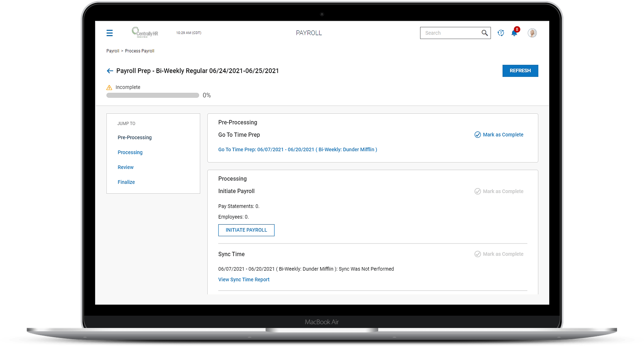Open notifications bell with 8 badge

pos(515,32)
